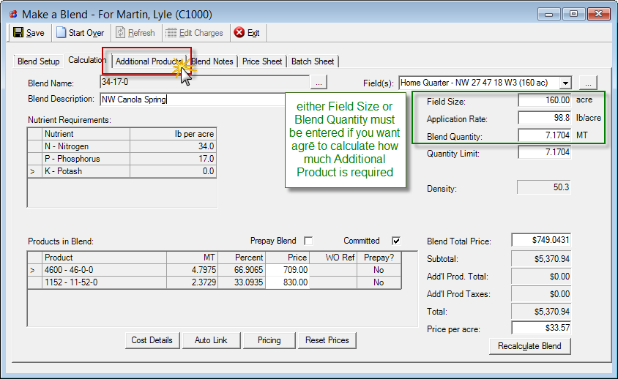Image resolution: width=618 pixels, height=379 pixels.
Task: Click the 4.7975 MT cell
Action: (192, 270)
